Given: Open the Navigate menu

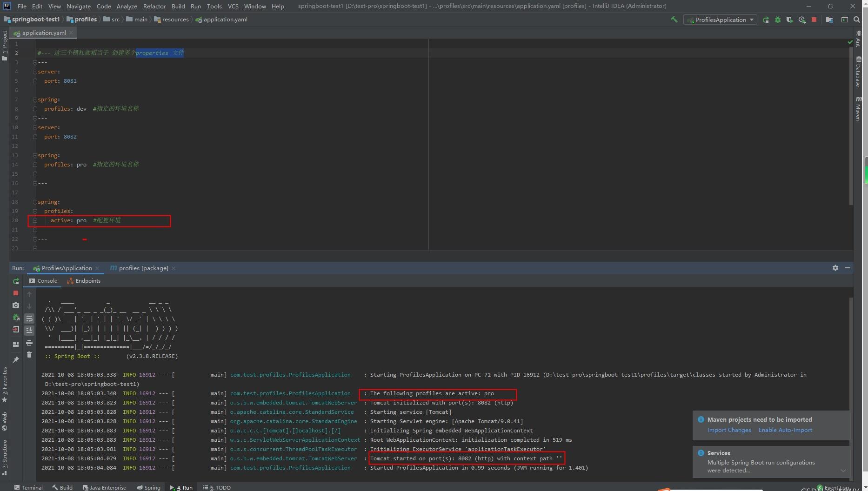Looking at the screenshot, I should (78, 6).
